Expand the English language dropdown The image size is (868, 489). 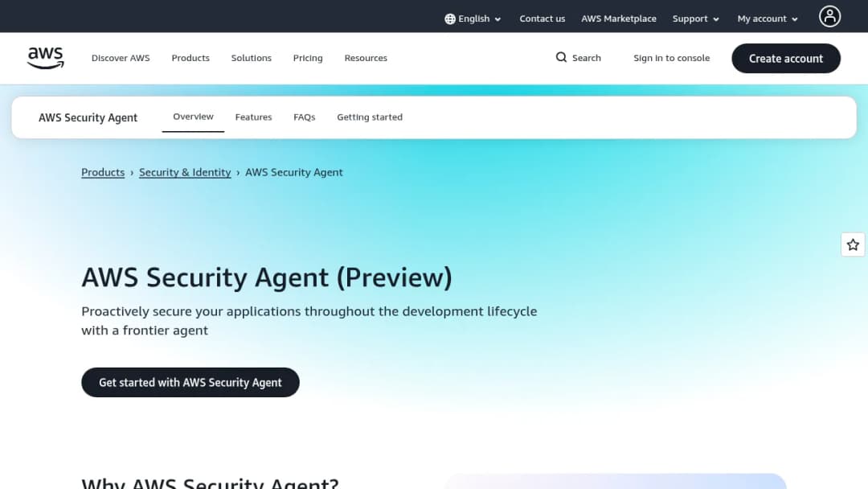[x=473, y=18]
